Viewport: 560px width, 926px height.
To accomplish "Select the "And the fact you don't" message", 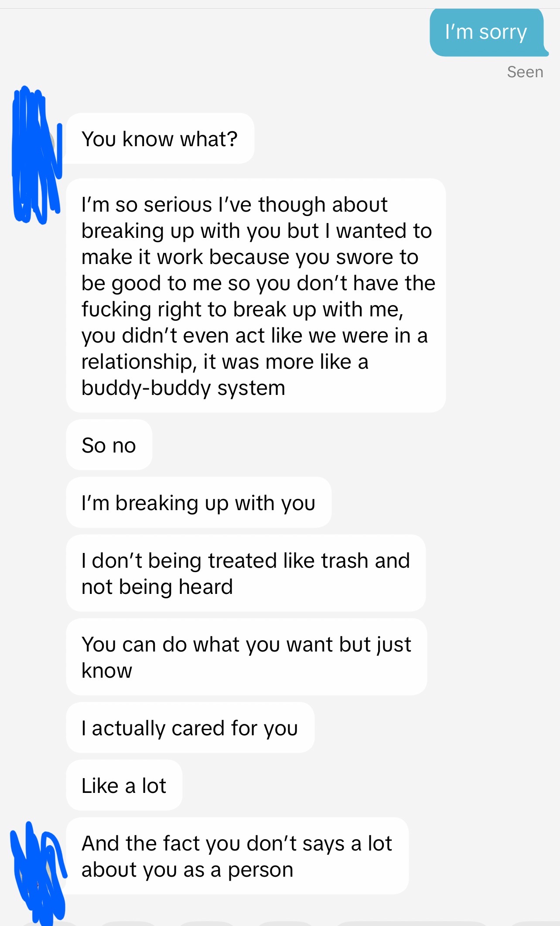I will pyautogui.click(x=237, y=856).
